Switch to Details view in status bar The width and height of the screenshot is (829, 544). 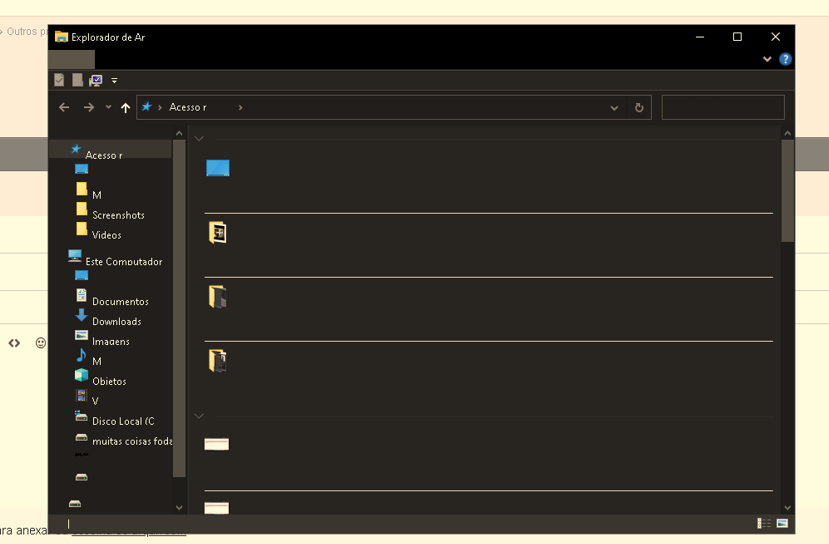[x=764, y=523]
